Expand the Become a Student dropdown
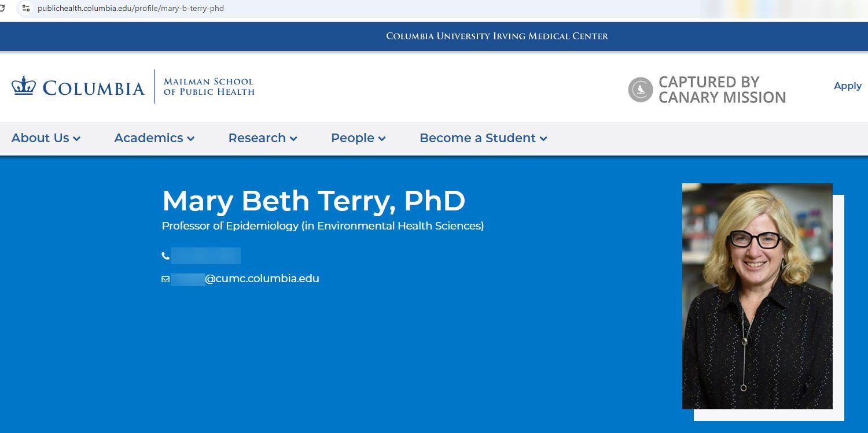The height and width of the screenshot is (433, 868). (483, 138)
